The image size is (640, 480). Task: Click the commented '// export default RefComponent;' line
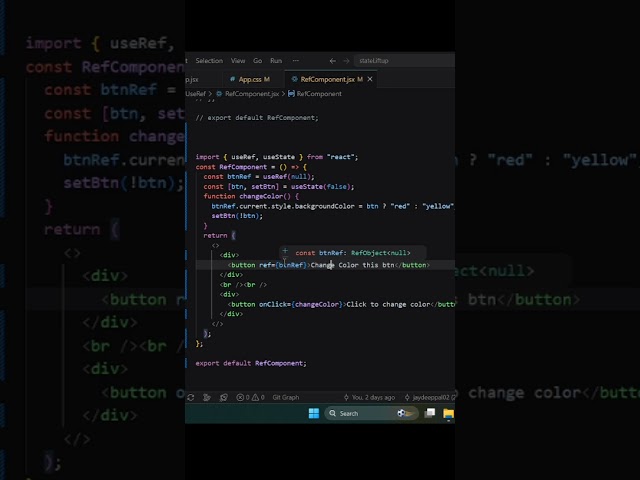click(x=257, y=118)
